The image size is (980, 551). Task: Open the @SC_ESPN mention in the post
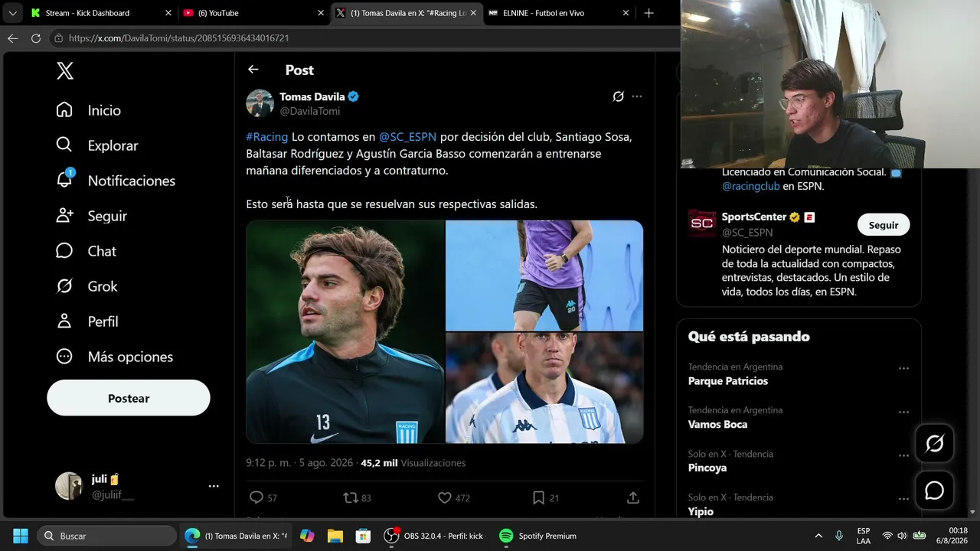click(x=407, y=137)
